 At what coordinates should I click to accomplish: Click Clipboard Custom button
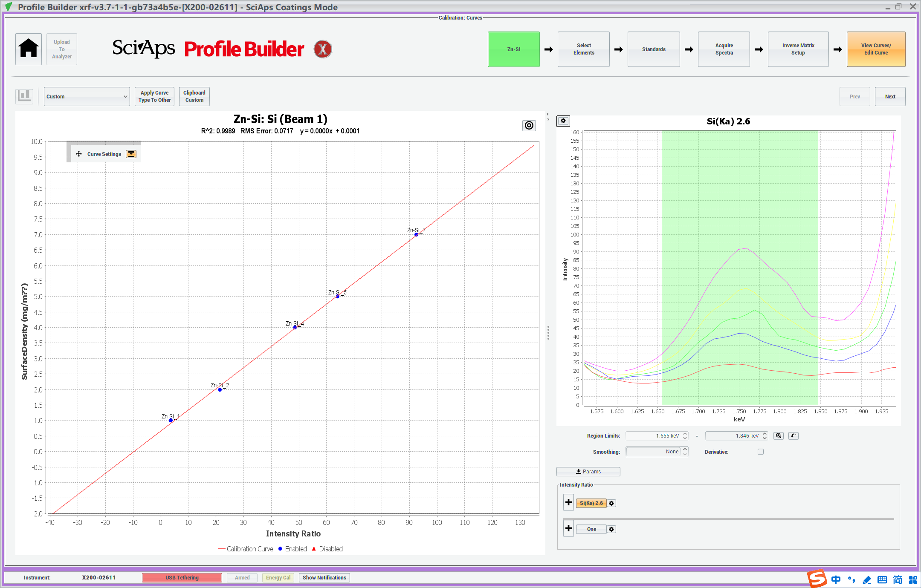point(194,96)
